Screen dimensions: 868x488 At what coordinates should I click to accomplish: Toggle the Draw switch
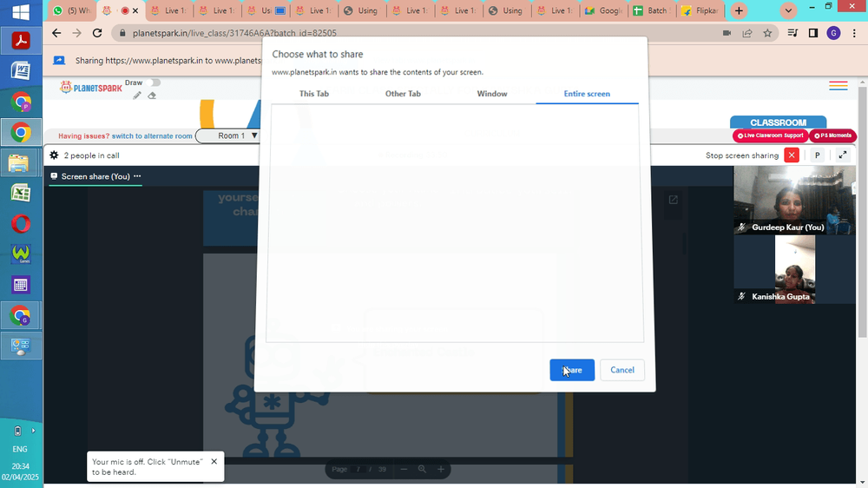[x=155, y=82]
